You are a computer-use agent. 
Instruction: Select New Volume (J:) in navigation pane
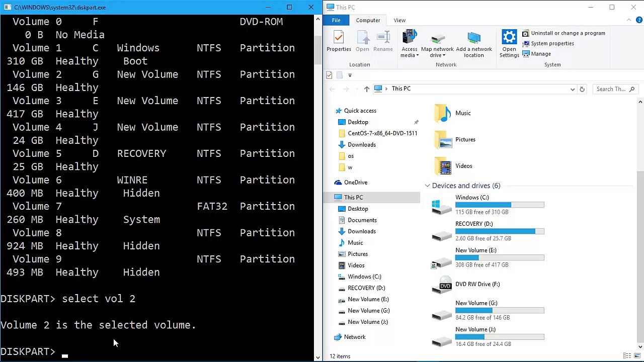[367, 322]
